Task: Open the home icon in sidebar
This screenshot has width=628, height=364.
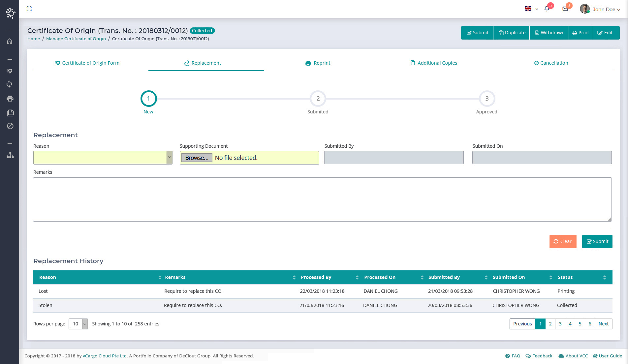Action: tap(10, 41)
